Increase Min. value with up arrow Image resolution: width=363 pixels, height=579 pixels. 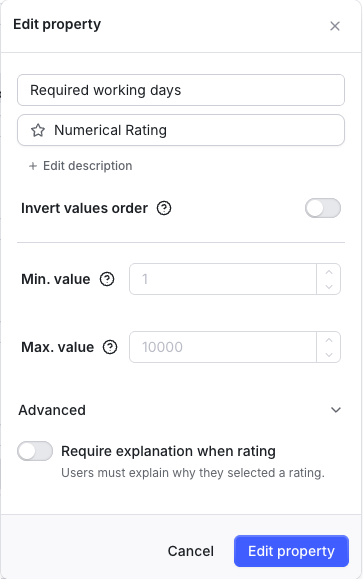329,272
